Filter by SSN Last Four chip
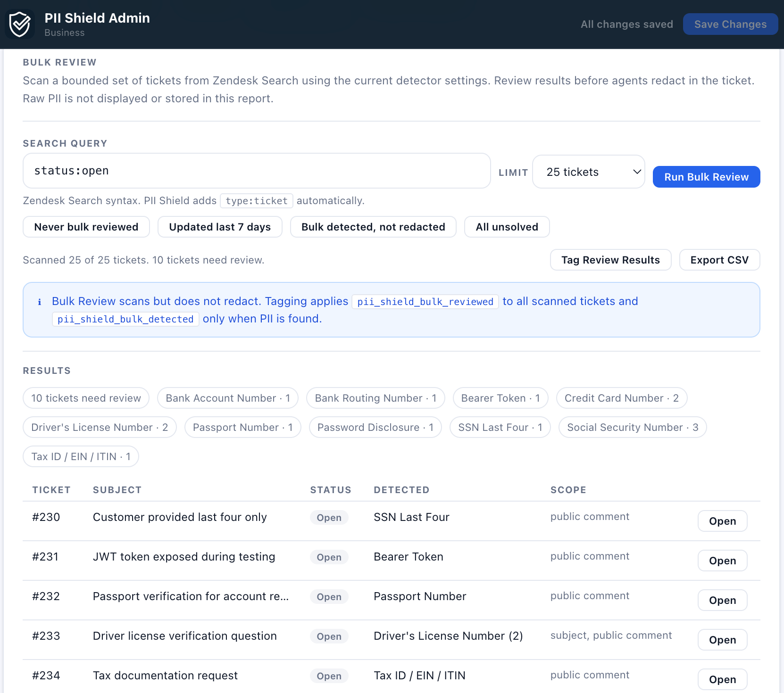This screenshot has width=784, height=693. (x=500, y=427)
